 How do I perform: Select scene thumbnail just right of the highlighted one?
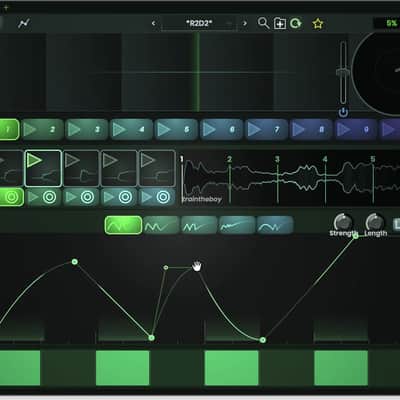pyautogui.click(x=81, y=168)
